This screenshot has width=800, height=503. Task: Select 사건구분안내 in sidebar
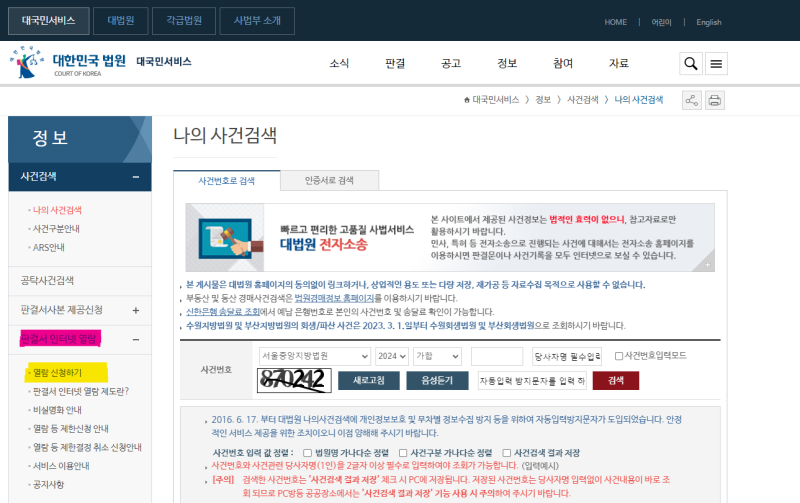[x=56, y=229]
